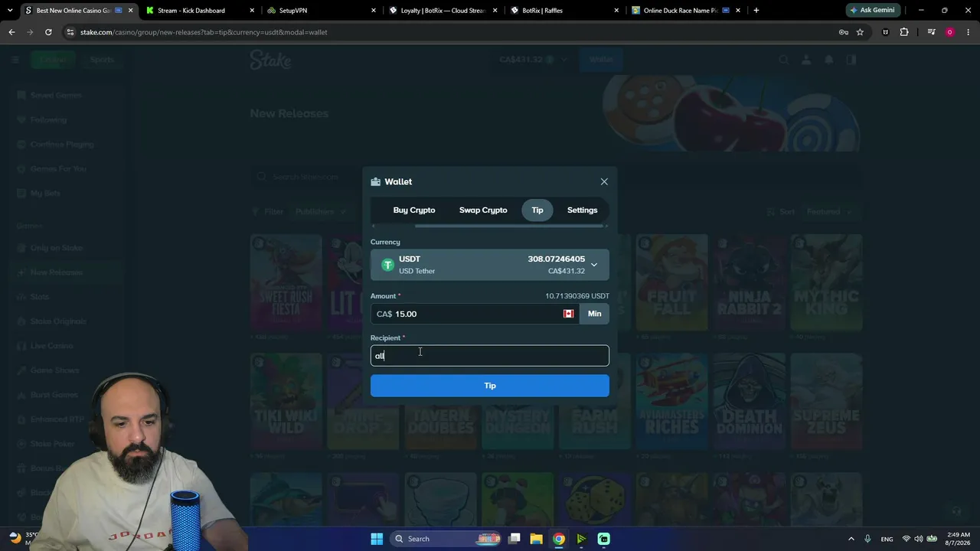Expand the USDT currency dropdown
The height and width of the screenshot is (551, 980).
pyautogui.click(x=490, y=265)
